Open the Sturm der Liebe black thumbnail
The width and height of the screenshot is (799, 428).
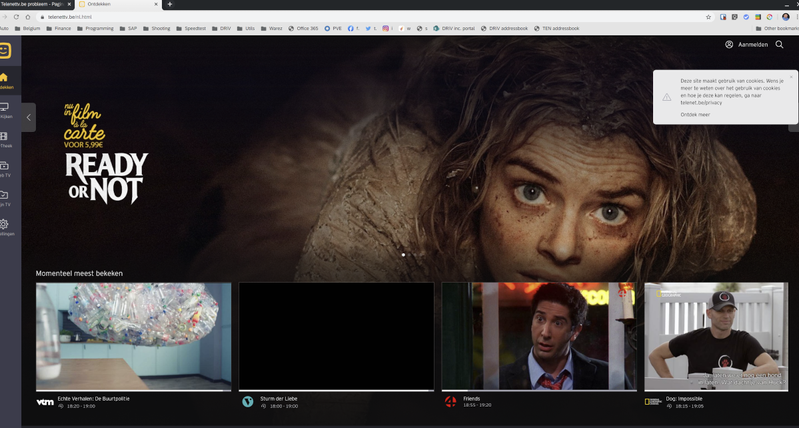[x=336, y=336]
